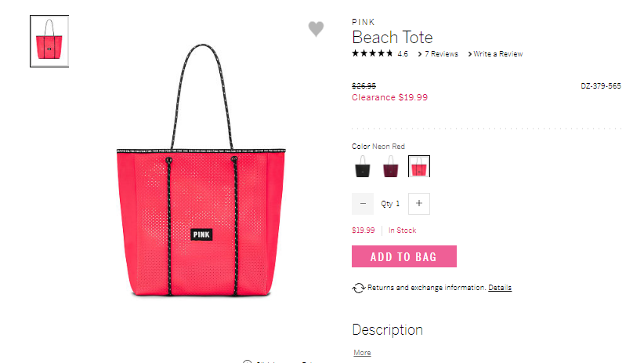Open returns and exchange Details link
The image size is (644, 363).
[500, 288]
